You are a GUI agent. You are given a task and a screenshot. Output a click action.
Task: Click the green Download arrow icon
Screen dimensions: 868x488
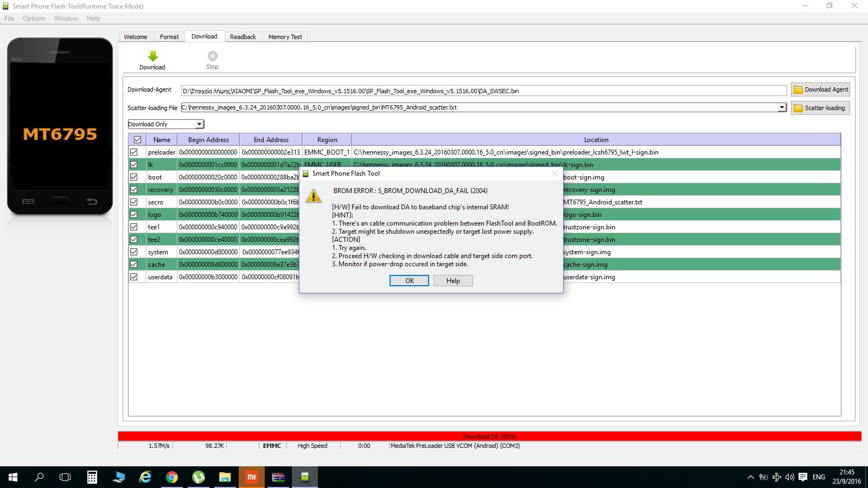[x=152, y=56]
